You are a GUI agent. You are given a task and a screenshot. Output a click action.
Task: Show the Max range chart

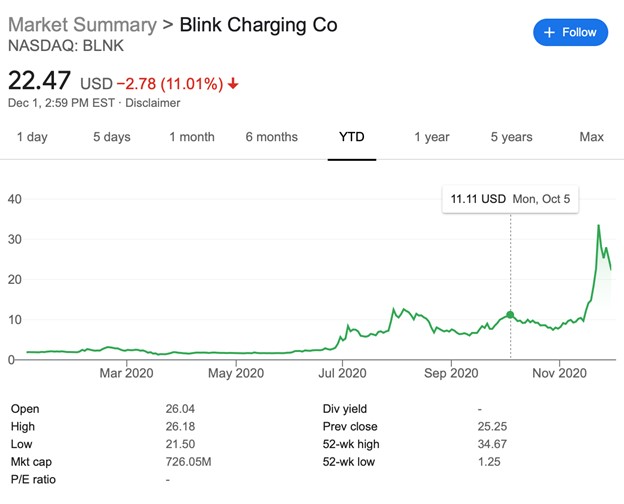click(x=591, y=137)
